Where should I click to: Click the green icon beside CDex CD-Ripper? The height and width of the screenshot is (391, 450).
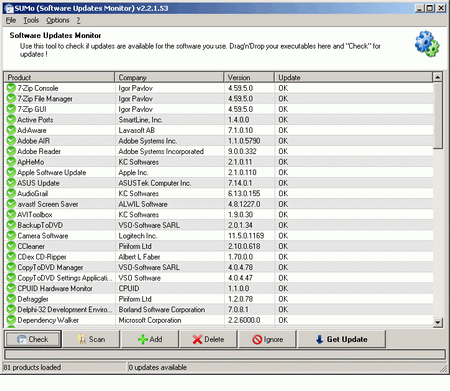[x=11, y=257]
